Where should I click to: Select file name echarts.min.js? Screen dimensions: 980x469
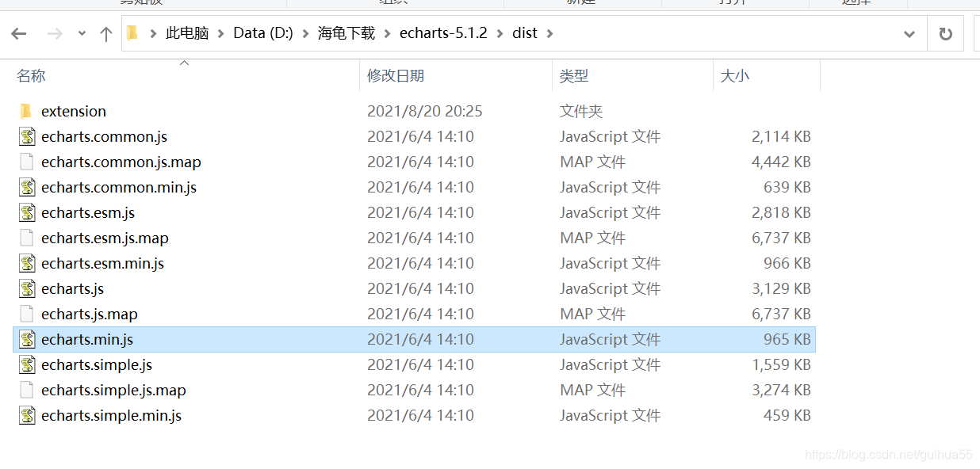click(87, 340)
